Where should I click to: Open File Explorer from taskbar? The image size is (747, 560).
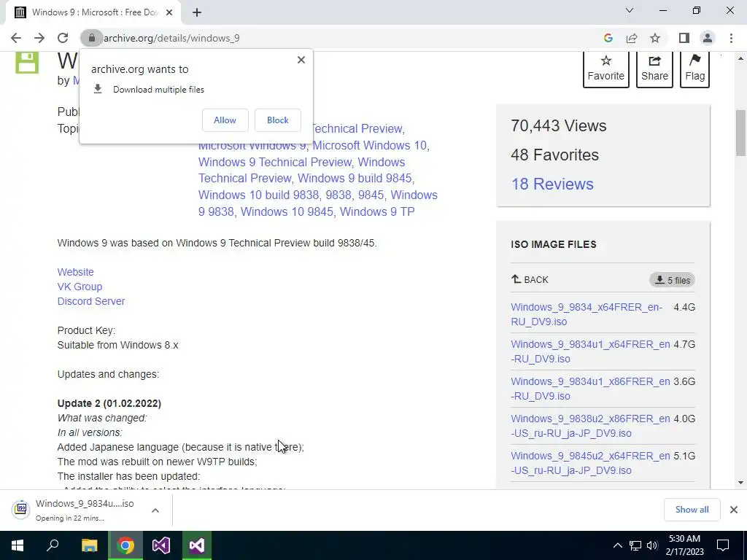point(89,545)
